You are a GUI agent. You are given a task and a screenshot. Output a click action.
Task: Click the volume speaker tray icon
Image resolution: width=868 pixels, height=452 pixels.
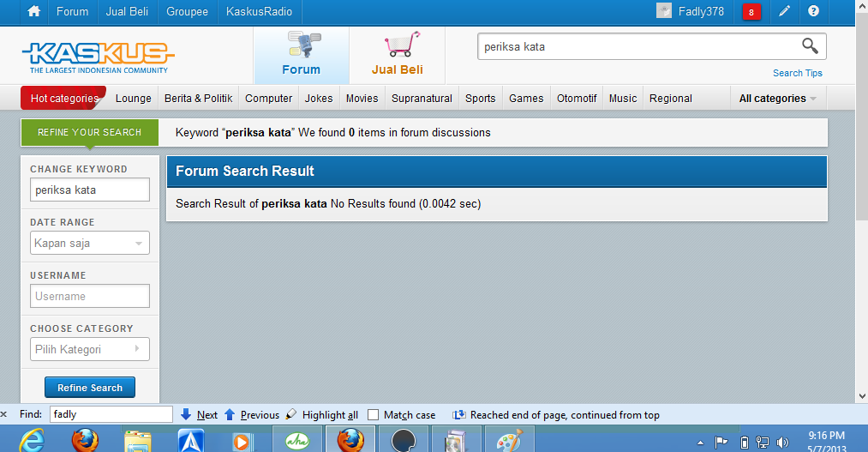pos(782,442)
